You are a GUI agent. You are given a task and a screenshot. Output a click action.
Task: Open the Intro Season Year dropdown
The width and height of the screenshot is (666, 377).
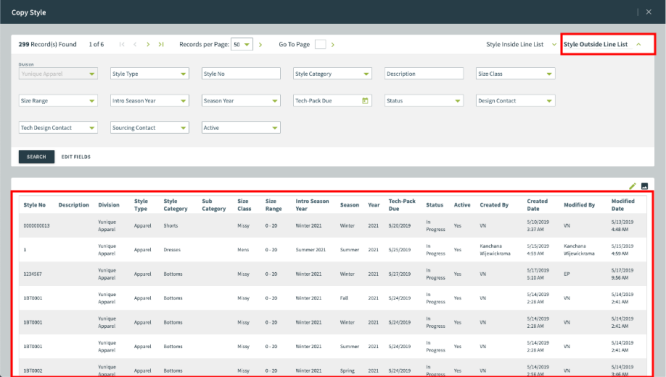149,101
